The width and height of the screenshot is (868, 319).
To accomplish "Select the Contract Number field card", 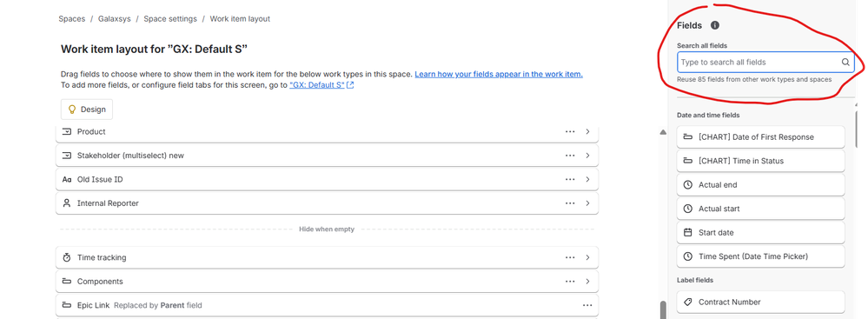I will 760,302.
